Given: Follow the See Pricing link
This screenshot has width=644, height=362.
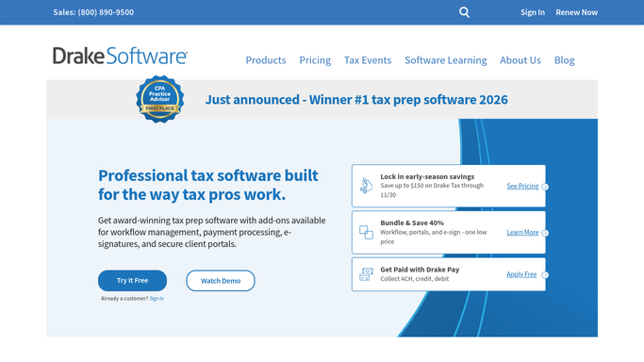Looking at the screenshot, I should pyautogui.click(x=522, y=186).
